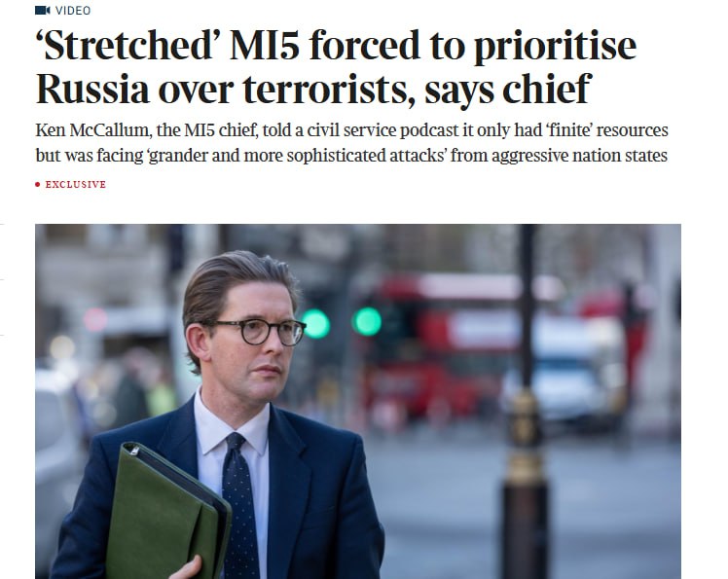Open the 'Stretched' MI5 headline article

point(336,66)
